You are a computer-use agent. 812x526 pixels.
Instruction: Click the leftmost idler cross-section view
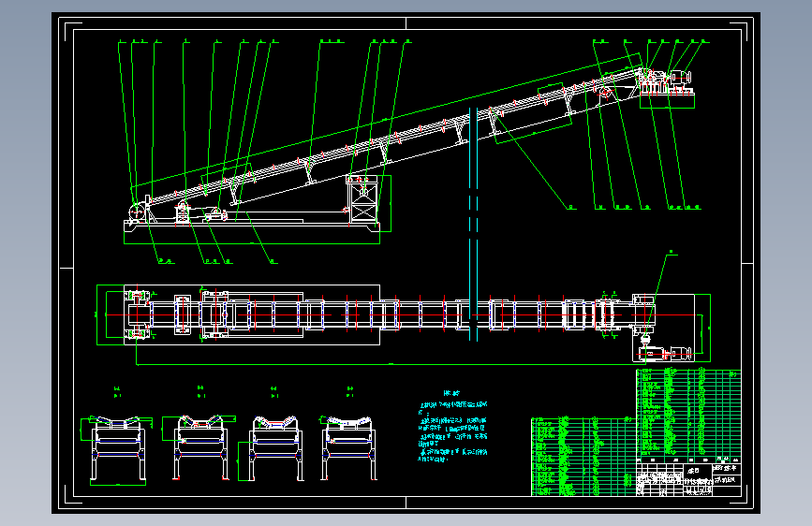coord(118,449)
